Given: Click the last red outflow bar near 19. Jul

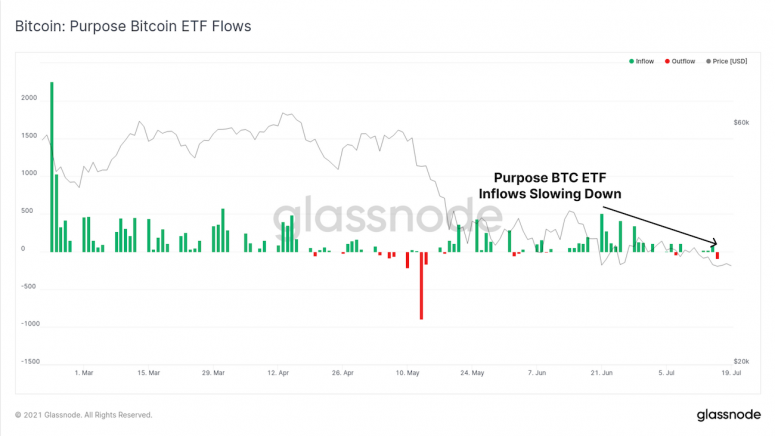Looking at the screenshot, I should [x=717, y=256].
